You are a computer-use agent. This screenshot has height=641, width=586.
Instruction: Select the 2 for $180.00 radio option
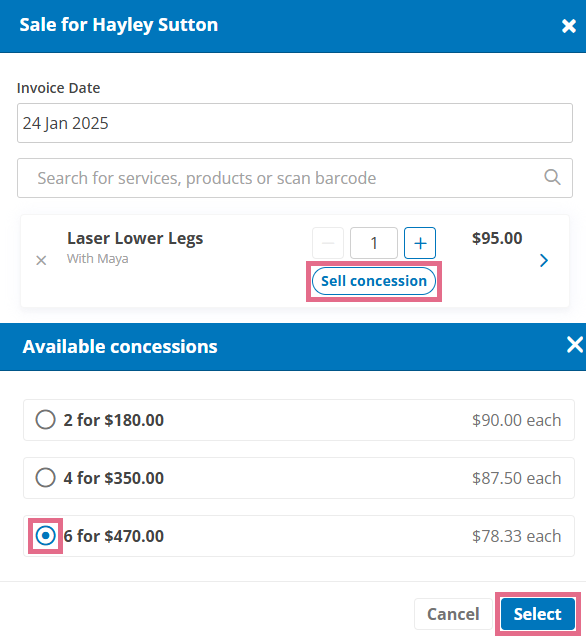[45, 420]
